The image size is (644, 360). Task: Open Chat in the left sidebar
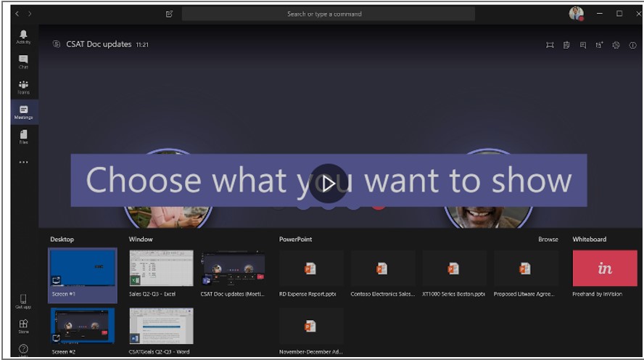click(x=23, y=62)
